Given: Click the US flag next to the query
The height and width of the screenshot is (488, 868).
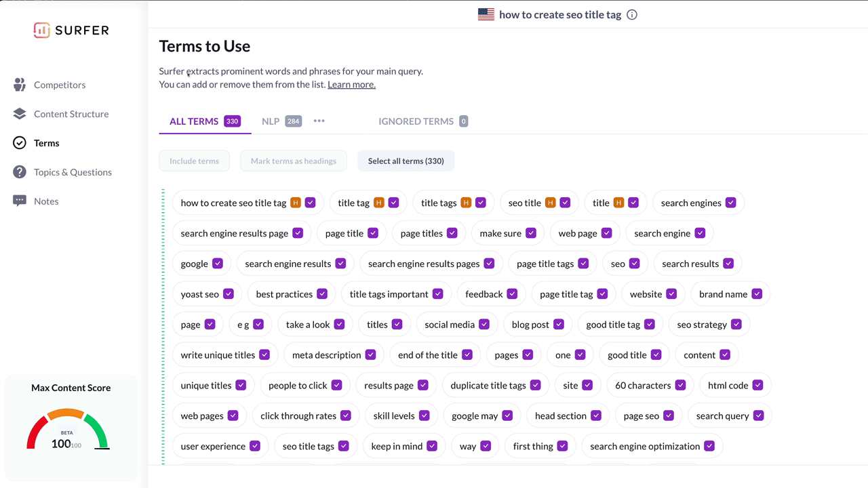Looking at the screenshot, I should pyautogui.click(x=486, y=14).
